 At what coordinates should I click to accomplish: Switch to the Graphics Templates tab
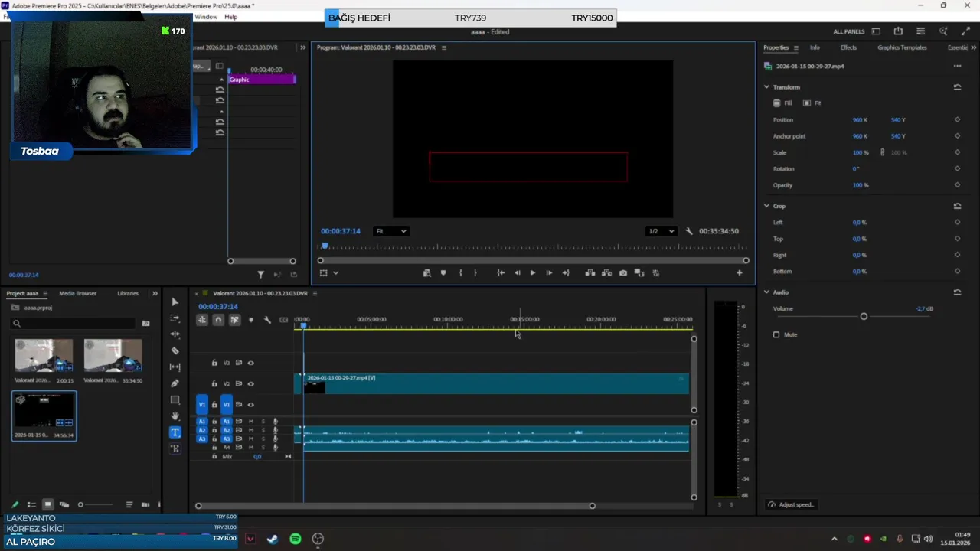(902, 47)
